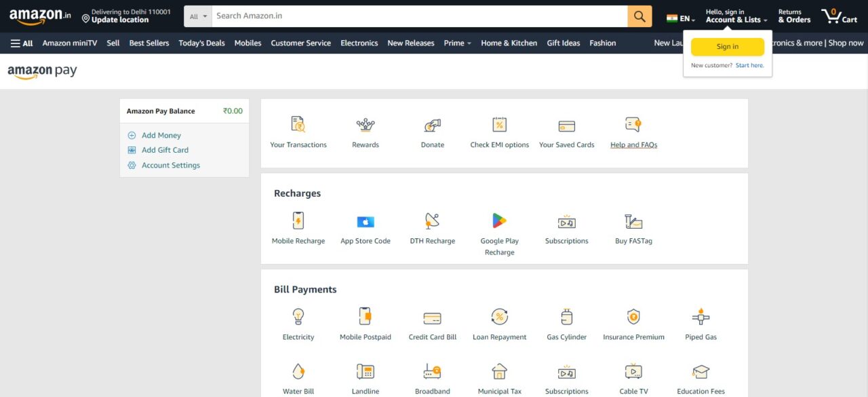Click the search magnifier button
The image size is (868, 397).
(639, 16)
